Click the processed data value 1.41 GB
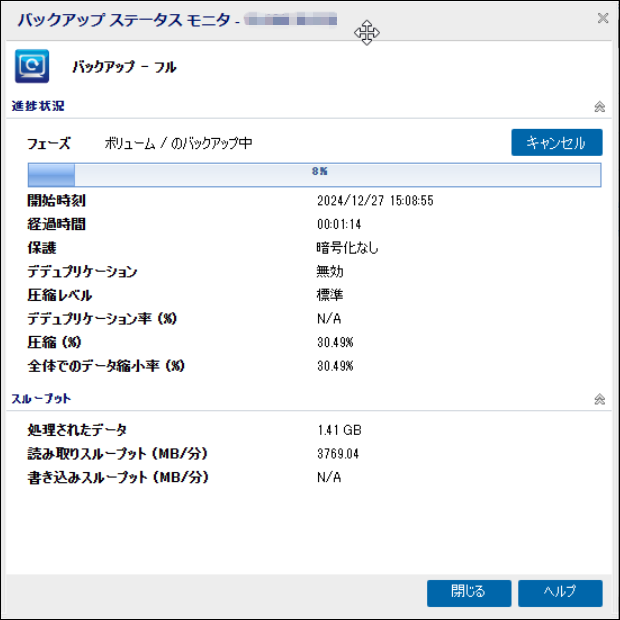Image resolution: width=620 pixels, height=620 pixels. pos(339,430)
